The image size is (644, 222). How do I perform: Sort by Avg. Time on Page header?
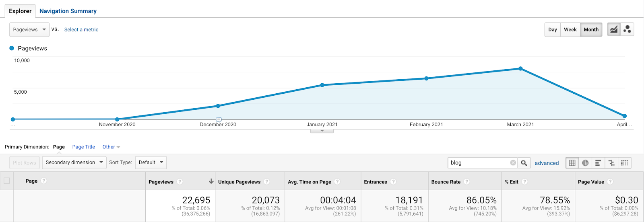click(x=310, y=182)
